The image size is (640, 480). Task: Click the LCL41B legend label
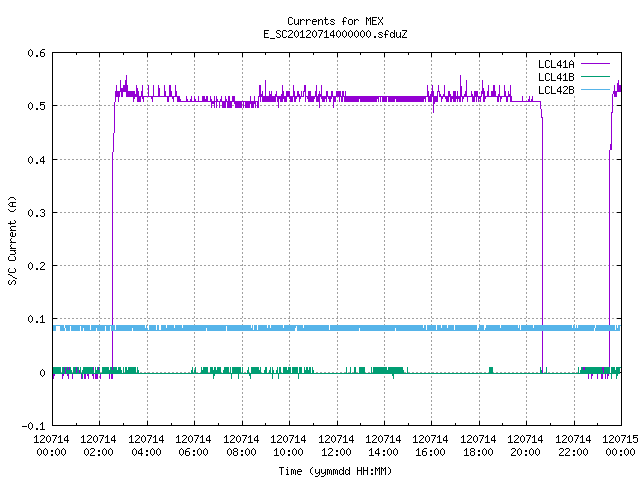556,77
